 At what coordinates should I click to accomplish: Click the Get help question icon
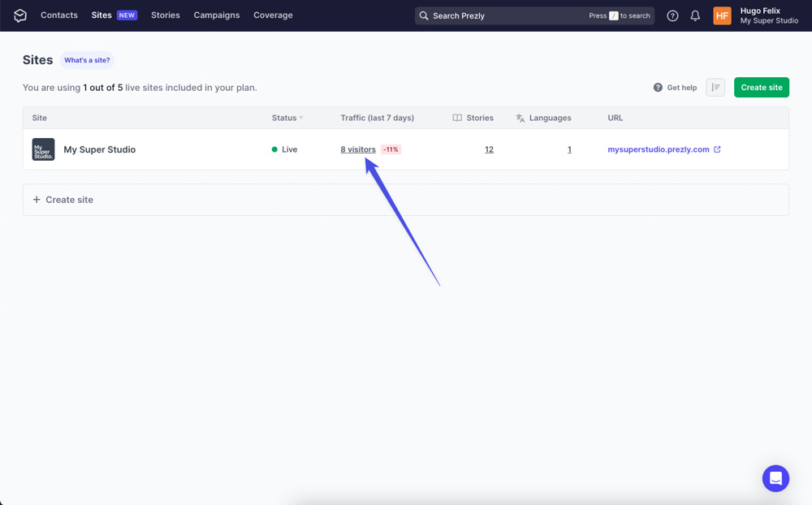[658, 88]
